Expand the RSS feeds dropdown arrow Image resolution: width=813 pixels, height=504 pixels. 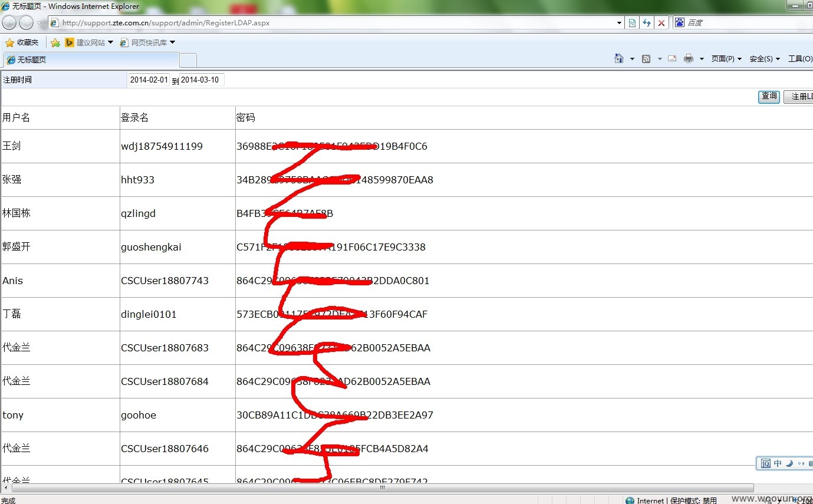pos(660,59)
